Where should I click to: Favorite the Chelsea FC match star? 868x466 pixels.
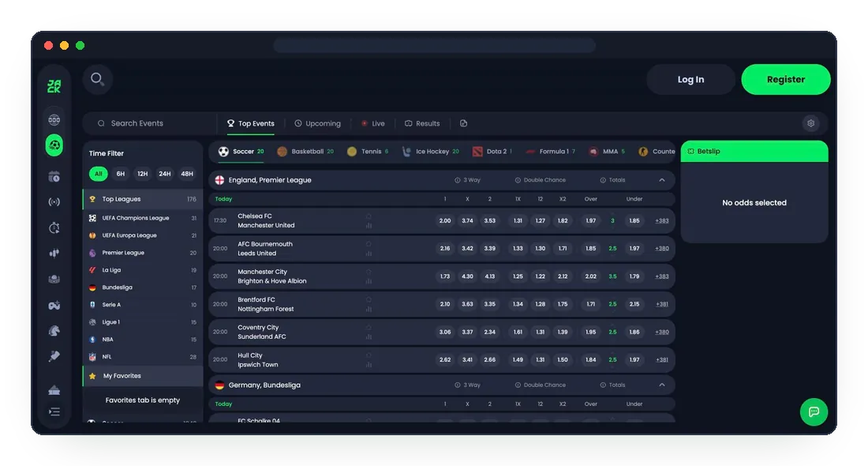[x=369, y=216]
